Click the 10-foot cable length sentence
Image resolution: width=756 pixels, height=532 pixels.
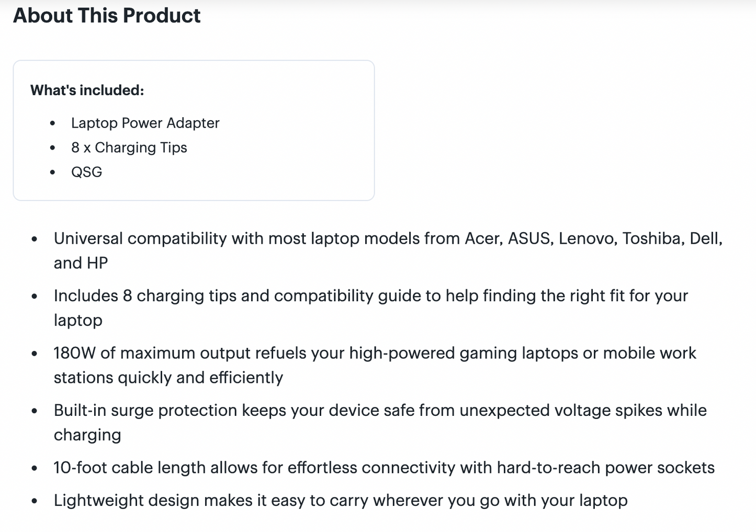tap(383, 468)
